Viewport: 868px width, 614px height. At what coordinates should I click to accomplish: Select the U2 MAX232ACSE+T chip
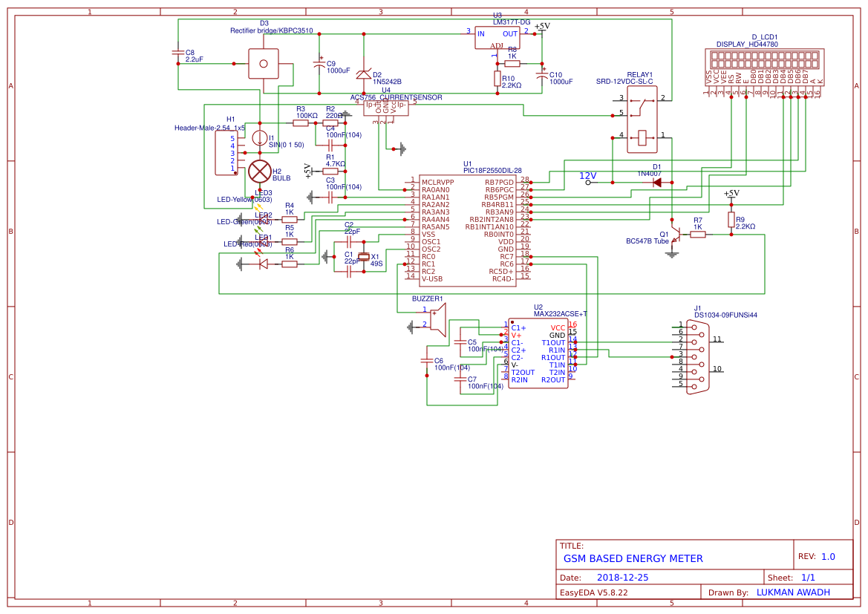pyautogui.click(x=538, y=353)
